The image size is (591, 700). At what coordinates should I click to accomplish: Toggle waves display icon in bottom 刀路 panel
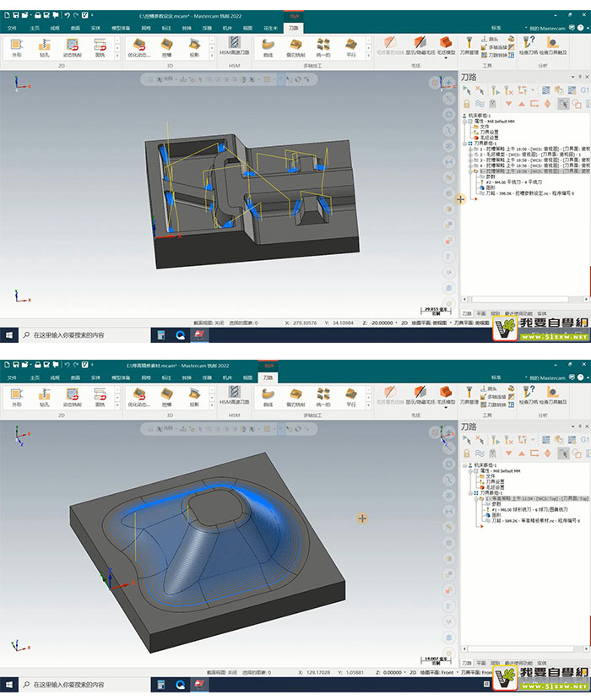480,453
